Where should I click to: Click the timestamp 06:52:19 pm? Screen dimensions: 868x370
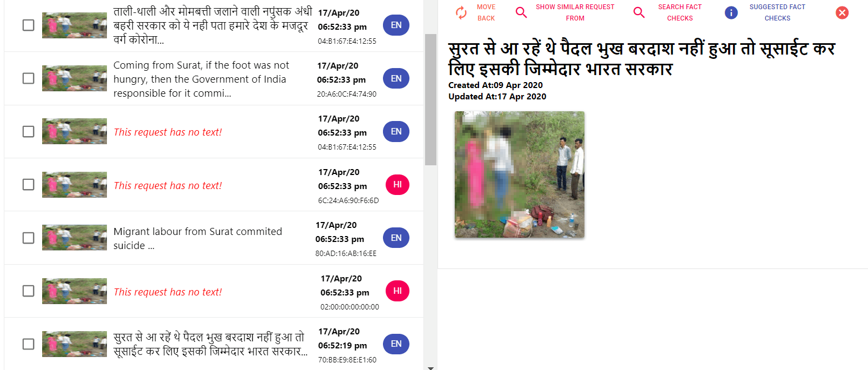click(342, 345)
